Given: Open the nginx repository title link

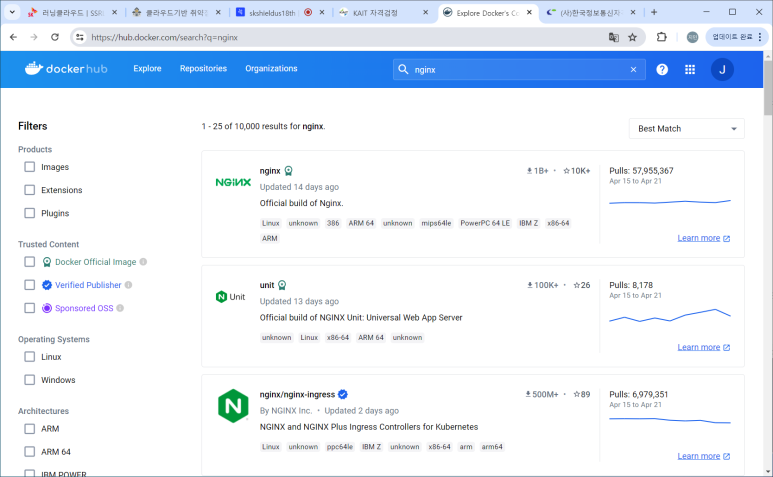Looking at the screenshot, I should coord(270,171).
